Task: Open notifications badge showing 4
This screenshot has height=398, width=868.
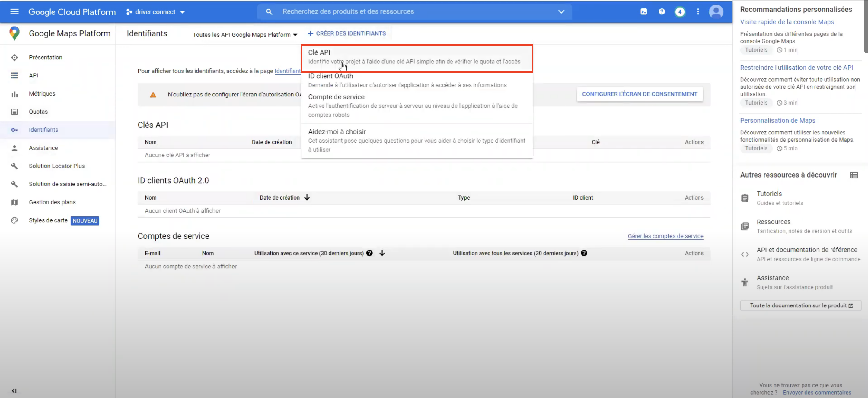Action: coord(680,12)
